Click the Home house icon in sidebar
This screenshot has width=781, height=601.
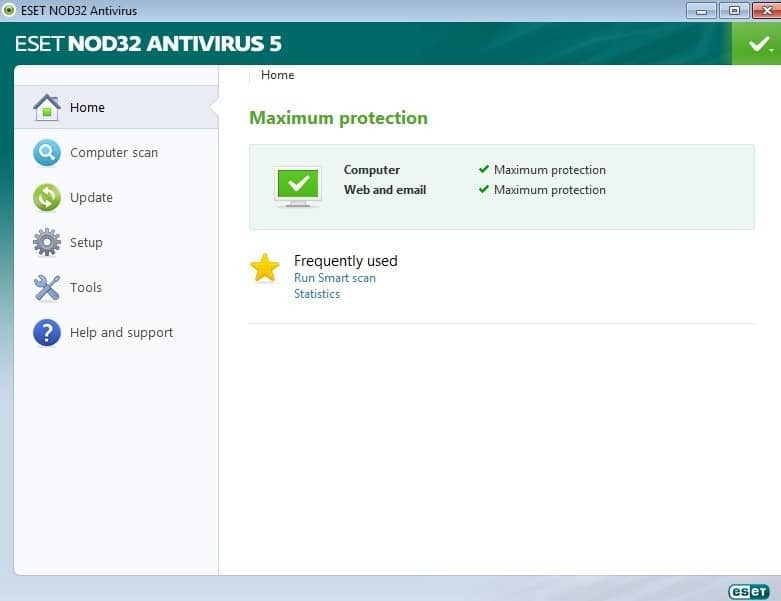(x=47, y=108)
